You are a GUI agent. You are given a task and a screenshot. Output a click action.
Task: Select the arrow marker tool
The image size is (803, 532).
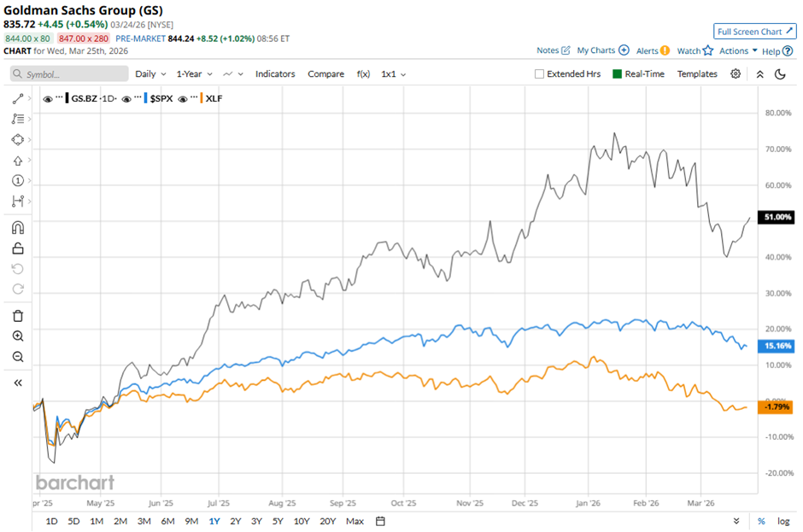coord(17,161)
